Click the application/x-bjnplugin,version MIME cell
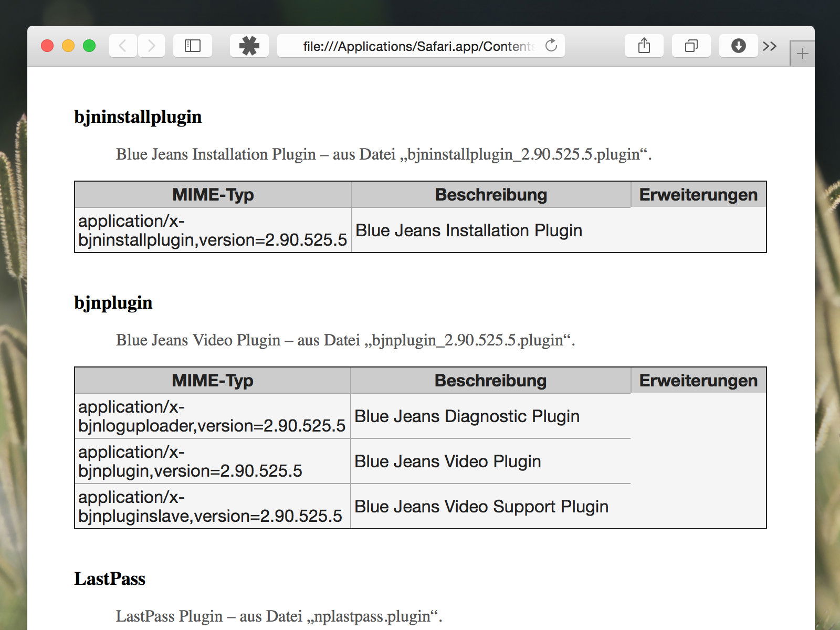Viewport: 840px width, 630px height. 213,461
